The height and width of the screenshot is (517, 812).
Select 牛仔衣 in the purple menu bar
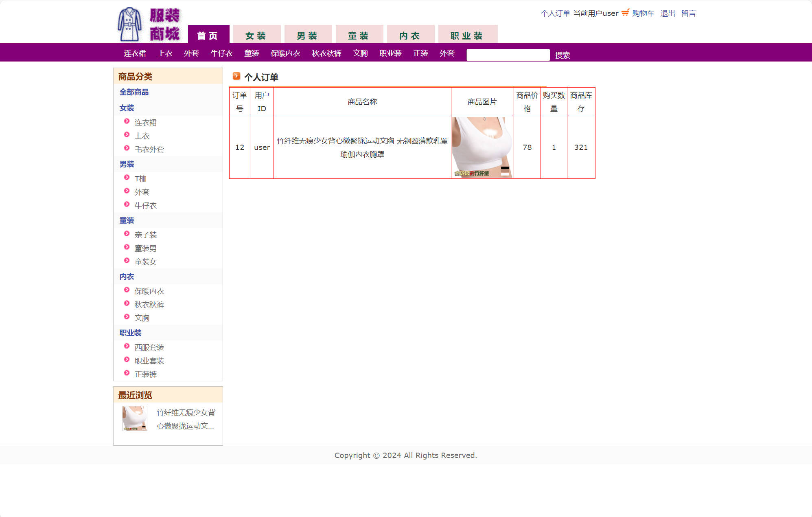(221, 53)
